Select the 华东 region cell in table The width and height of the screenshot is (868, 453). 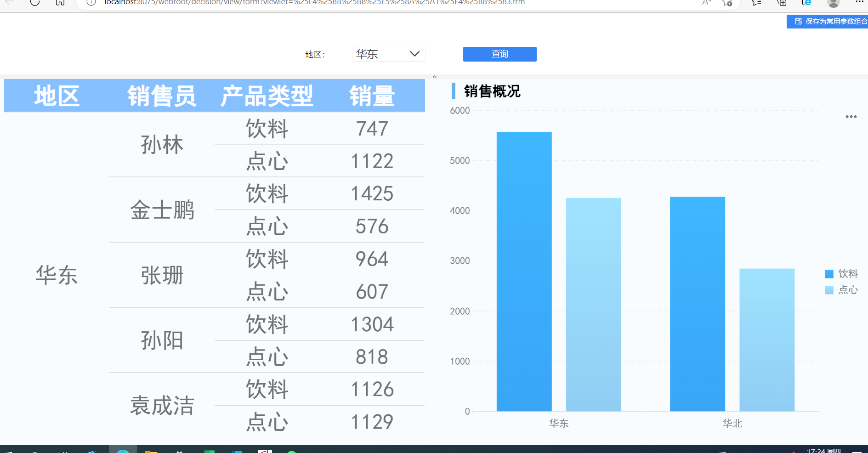57,275
